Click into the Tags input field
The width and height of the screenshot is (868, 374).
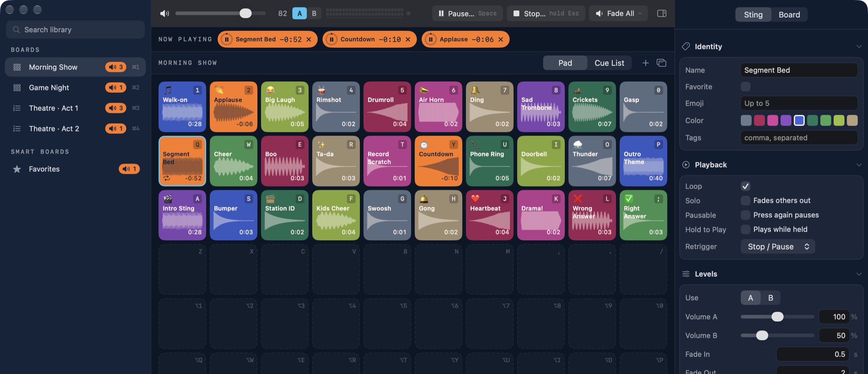799,138
